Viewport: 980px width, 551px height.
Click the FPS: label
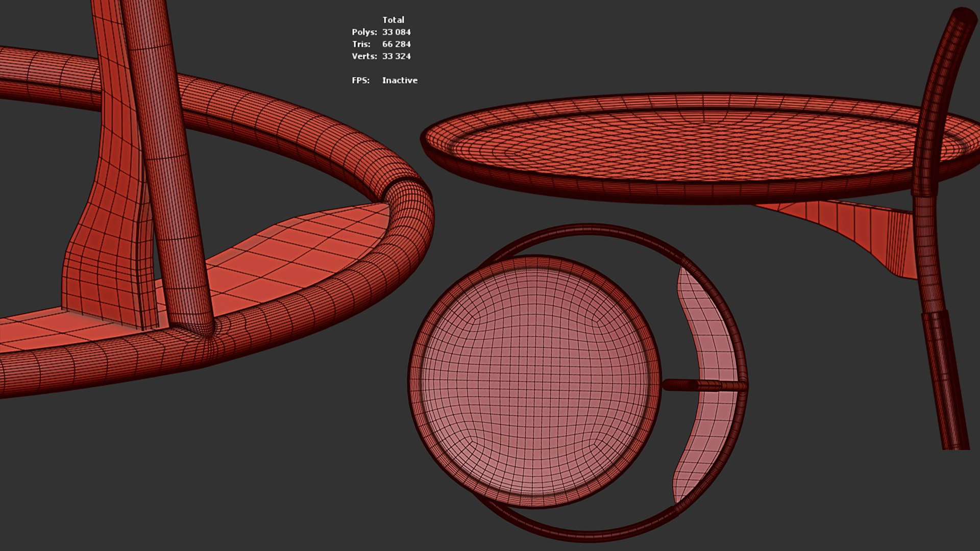coord(361,80)
